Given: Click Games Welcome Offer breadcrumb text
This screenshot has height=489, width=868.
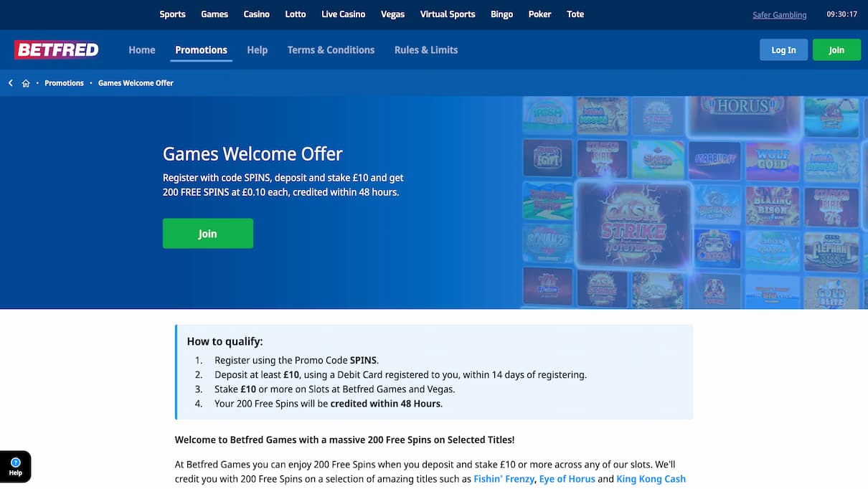Looking at the screenshot, I should coord(136,83).
